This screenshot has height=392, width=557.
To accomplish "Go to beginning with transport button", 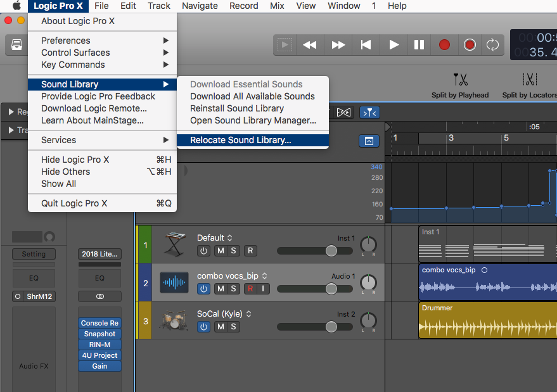I will 366,45.
